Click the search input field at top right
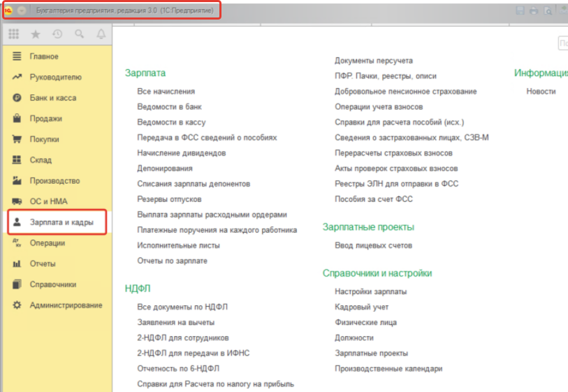 [563, 43]
